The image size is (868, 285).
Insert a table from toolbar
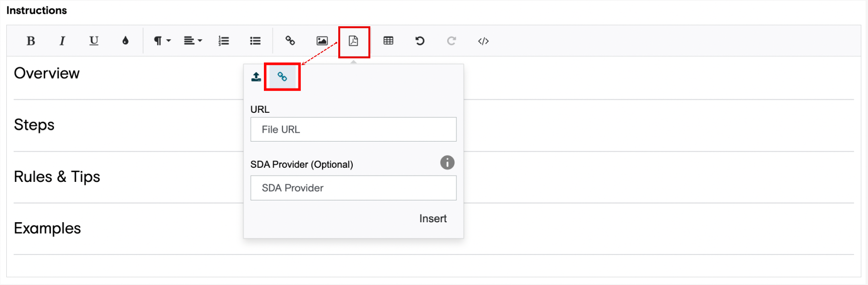click(x=388, y=41)
